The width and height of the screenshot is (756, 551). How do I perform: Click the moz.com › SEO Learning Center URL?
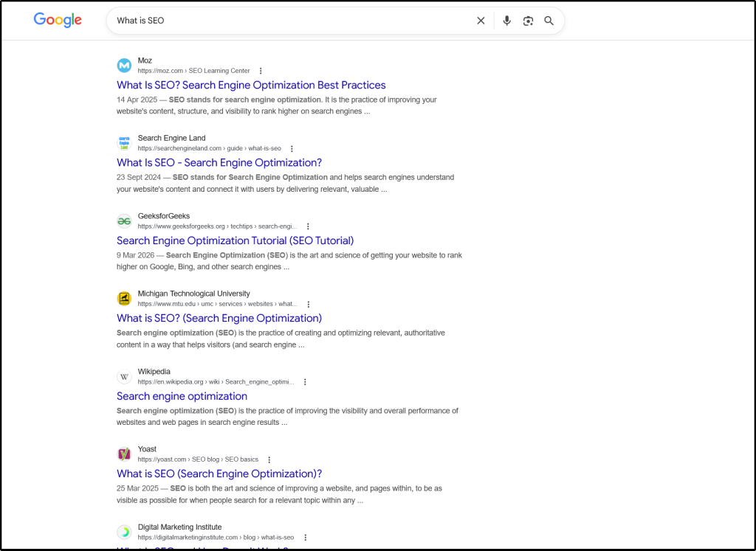click(x=194, y=71)
